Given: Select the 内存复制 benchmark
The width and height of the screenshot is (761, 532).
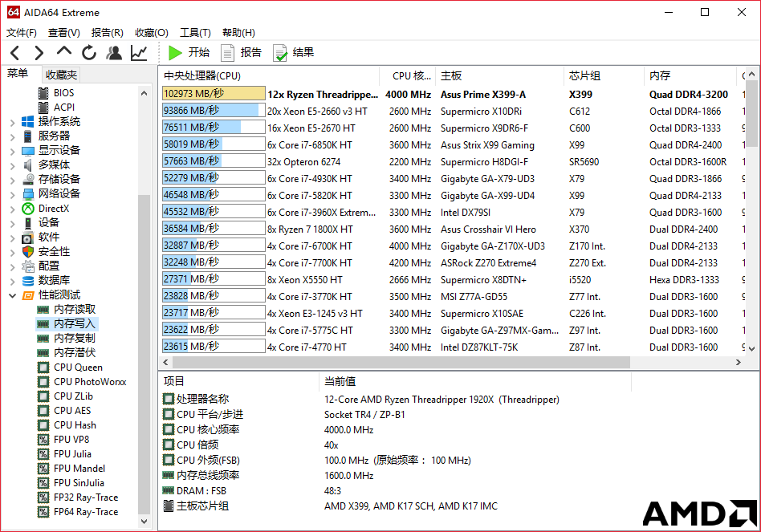Looking at the screenshot, I should (x=75, y=338).
